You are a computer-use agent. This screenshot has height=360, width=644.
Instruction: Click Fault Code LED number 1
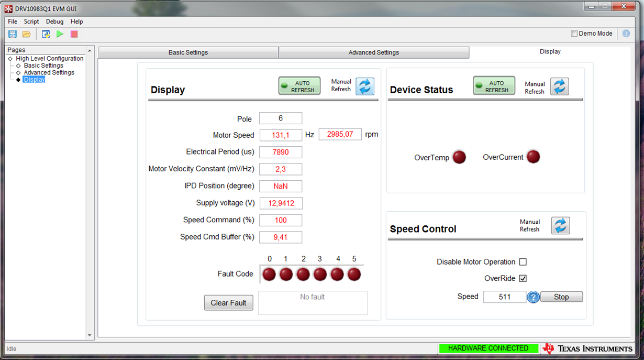tap(286, 274)
